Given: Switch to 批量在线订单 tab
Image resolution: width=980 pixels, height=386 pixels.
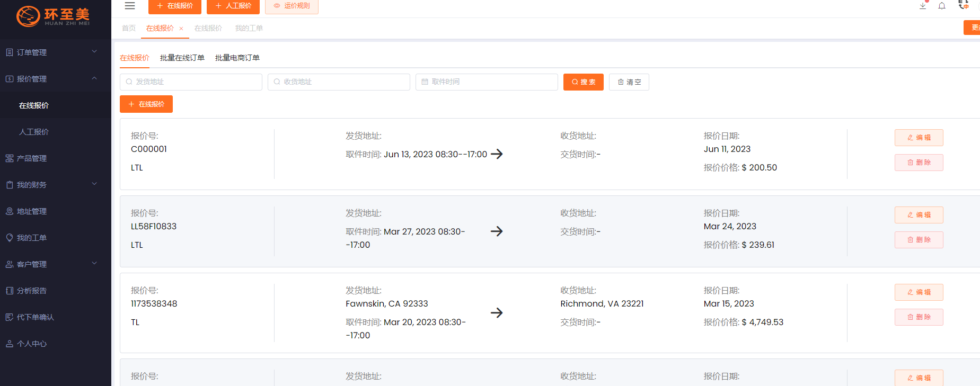Looking at the screenshot, I should [182, 58].
